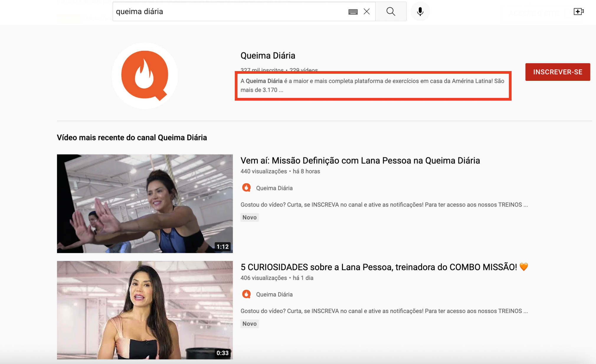Click the Novo badge on the second video
Screen dimensions: 596x364
coord(249,324)
